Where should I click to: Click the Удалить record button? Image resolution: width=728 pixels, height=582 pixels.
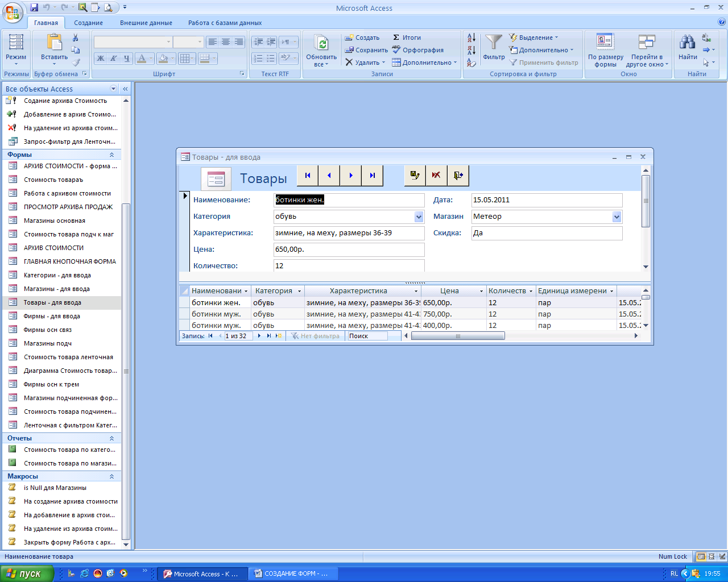365,63
